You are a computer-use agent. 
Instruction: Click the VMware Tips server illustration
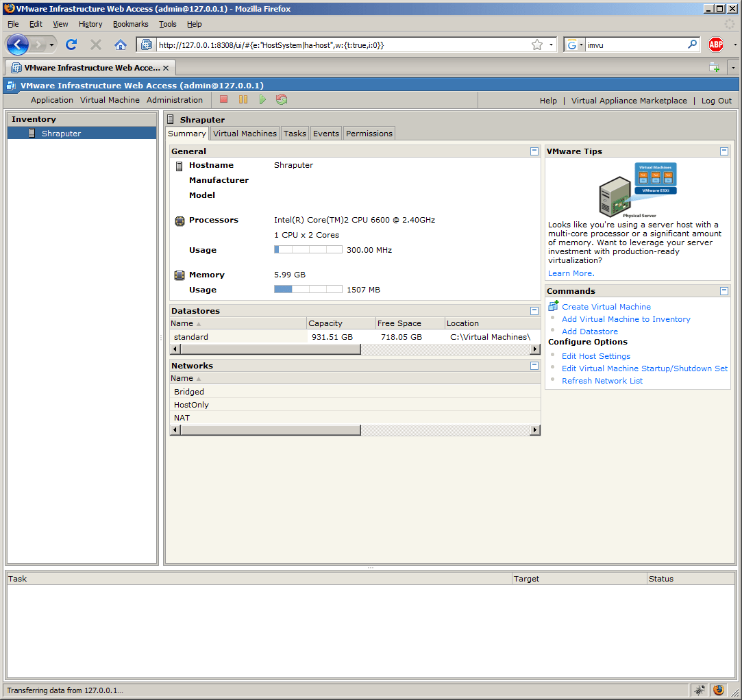pyautogui.click(x=637, y=189)
